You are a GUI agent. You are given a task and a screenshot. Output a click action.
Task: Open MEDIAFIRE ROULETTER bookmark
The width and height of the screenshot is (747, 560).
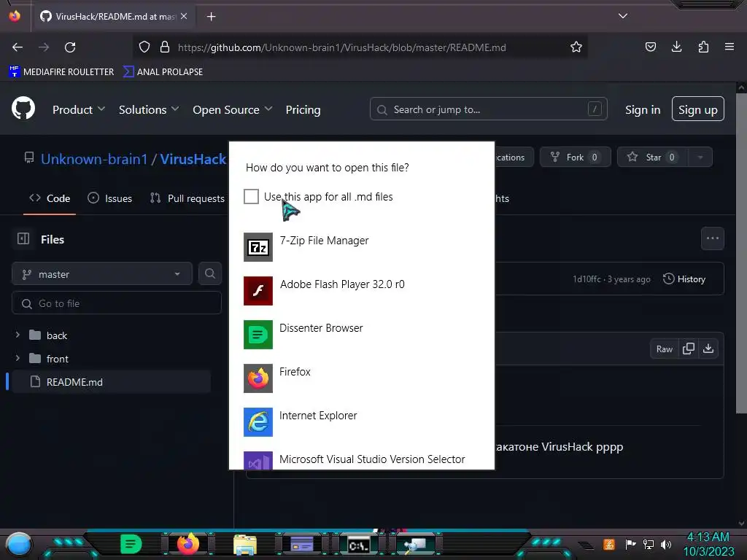tap(61, 72)
